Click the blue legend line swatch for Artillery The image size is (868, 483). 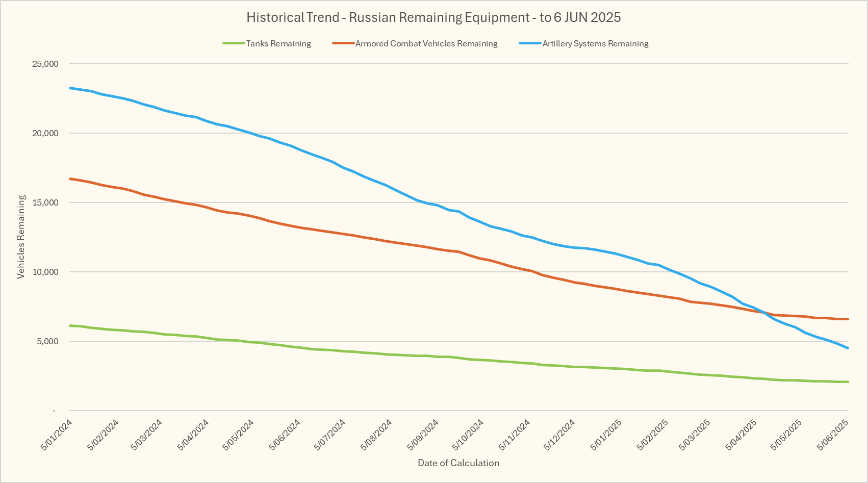[x=530, y=44]
